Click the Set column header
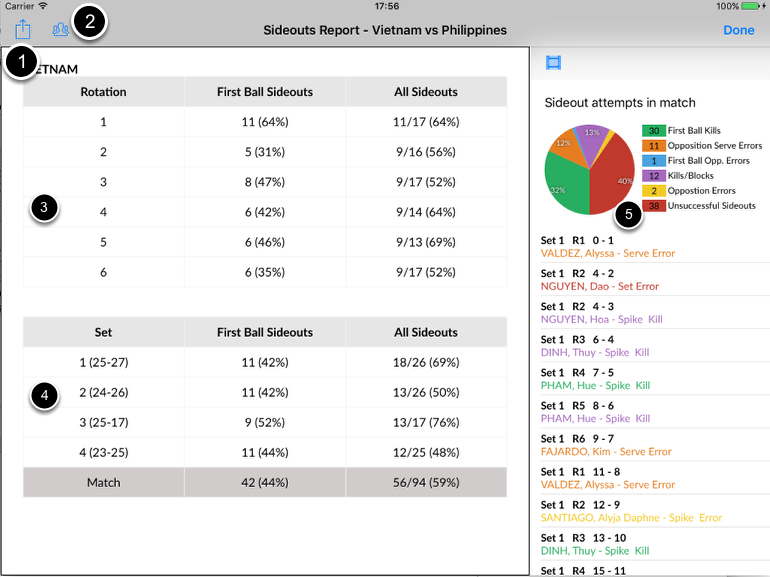The width and height of the screenshot is (770, 577). click(104, 332)
